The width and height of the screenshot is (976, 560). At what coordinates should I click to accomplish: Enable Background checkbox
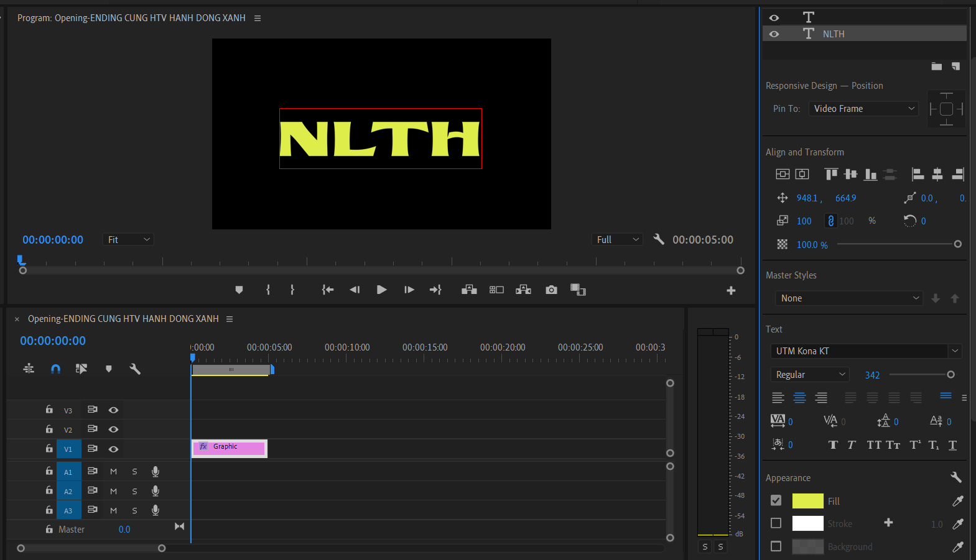(776, 546)
